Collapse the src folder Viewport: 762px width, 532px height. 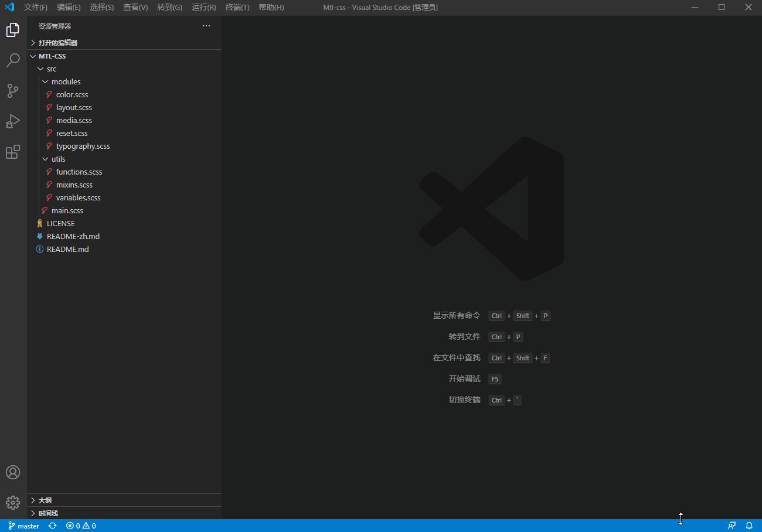124,69
